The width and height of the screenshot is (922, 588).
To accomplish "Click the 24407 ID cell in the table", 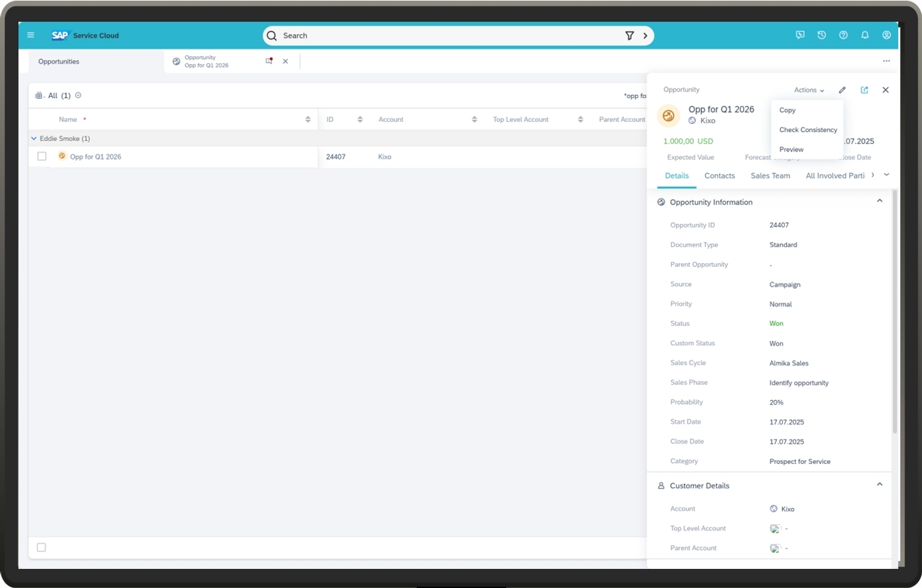I will [x=336, y=157].
